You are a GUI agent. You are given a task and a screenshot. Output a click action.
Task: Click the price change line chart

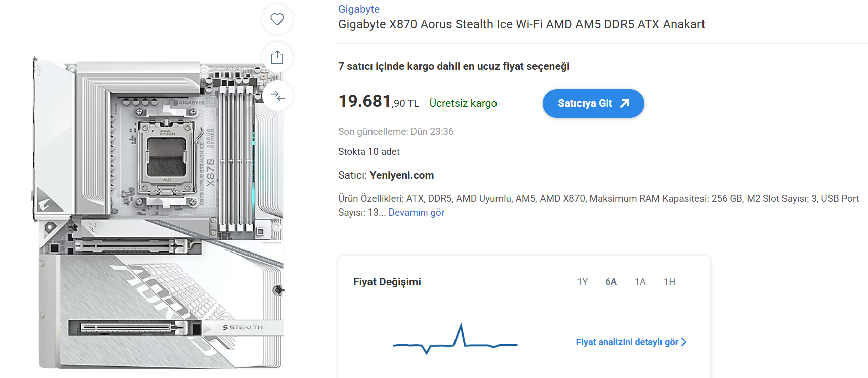[x=455, y=340]
